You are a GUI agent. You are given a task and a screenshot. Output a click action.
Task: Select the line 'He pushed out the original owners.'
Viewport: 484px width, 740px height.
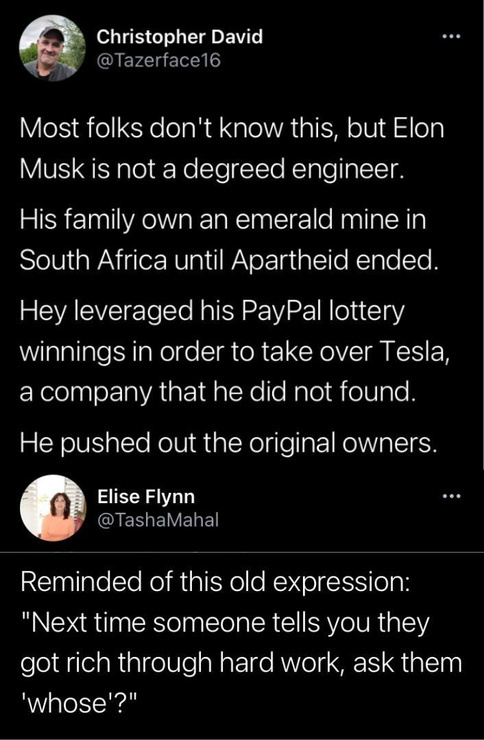click(x=229, y=443)
